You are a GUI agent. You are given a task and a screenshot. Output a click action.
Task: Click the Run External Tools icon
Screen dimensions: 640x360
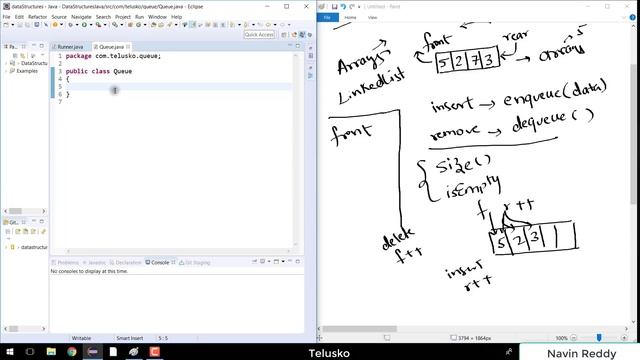pos(98,25)
